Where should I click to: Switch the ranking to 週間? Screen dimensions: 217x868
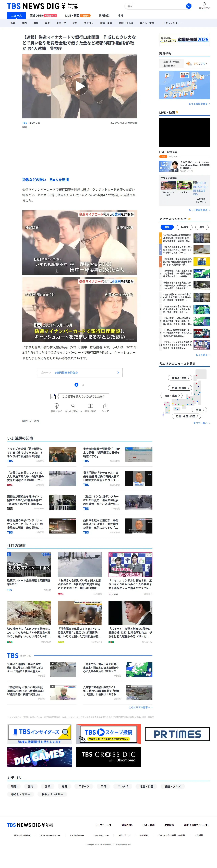[202, 227]
